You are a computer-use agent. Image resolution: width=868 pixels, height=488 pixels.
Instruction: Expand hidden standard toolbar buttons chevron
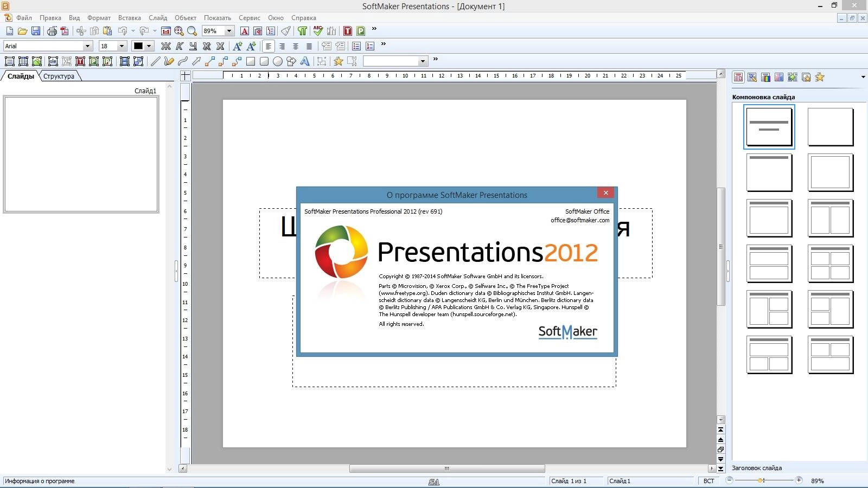(374, 29)
